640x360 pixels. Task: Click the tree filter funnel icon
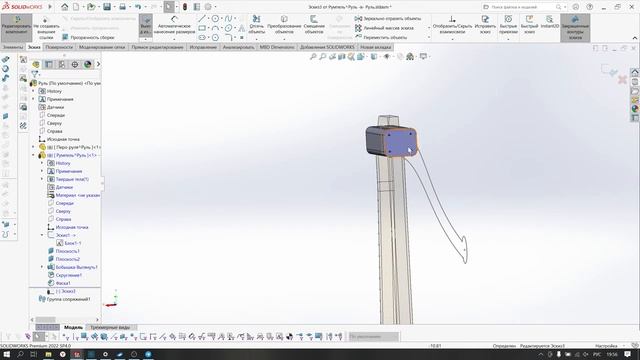[x=35, y=74]
